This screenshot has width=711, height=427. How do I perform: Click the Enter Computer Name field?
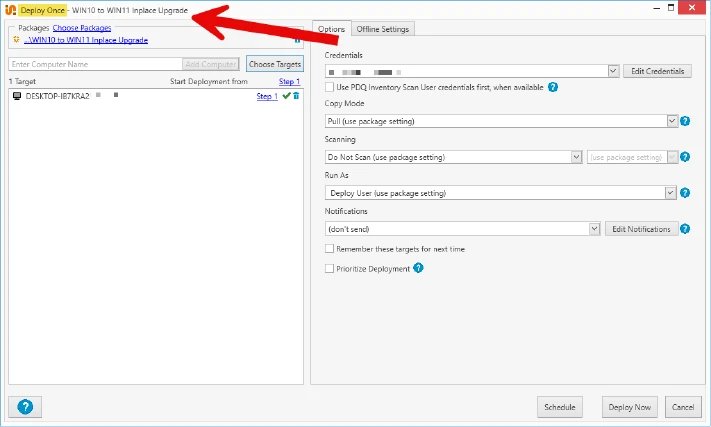(95, 64)
